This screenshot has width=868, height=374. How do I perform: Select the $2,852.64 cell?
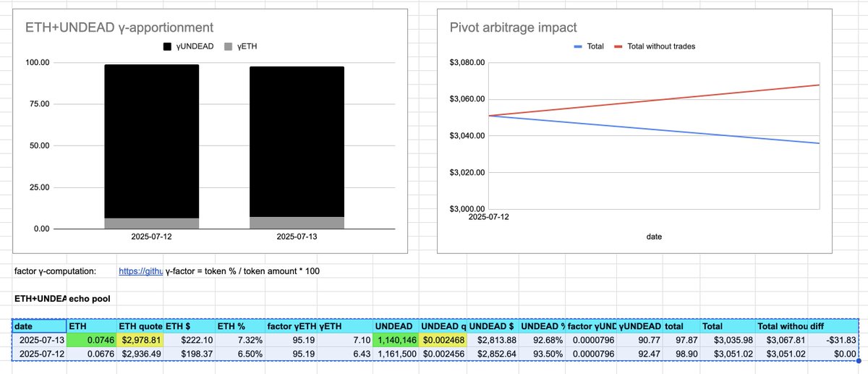tap(494, 354)
